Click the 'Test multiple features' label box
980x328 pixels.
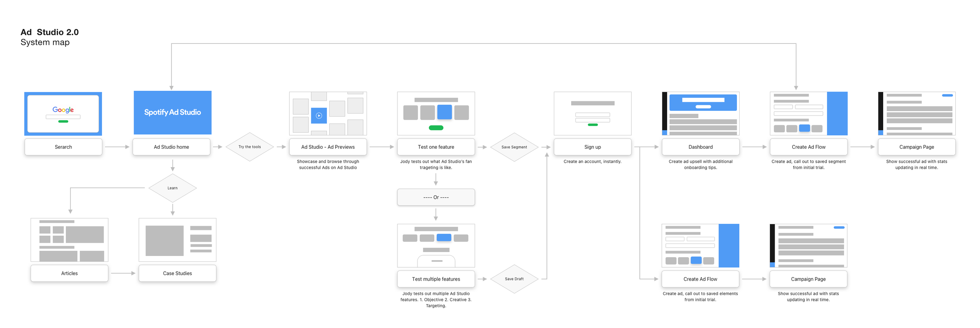point(436,279)
